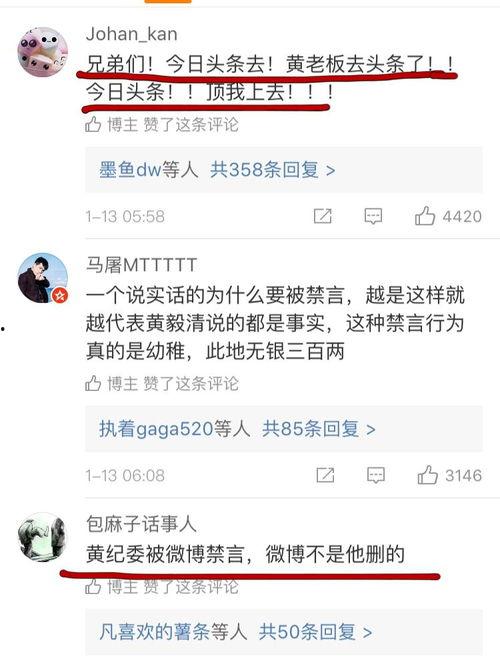Tap username 马屠MTTTTT
The width and height of the screenshot is (500, 666).
coord(141,265)
